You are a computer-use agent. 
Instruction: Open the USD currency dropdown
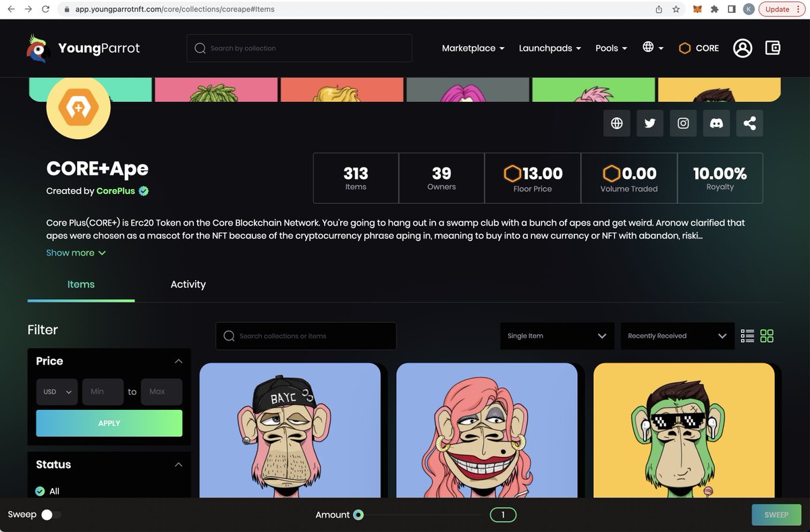(x=57, y=392)
